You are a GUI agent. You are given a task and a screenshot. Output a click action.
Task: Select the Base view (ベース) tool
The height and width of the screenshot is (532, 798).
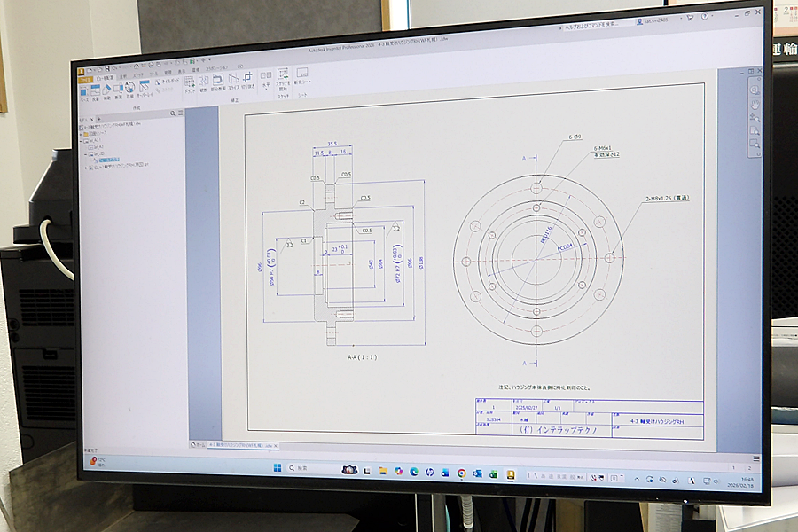coord(83,92)
